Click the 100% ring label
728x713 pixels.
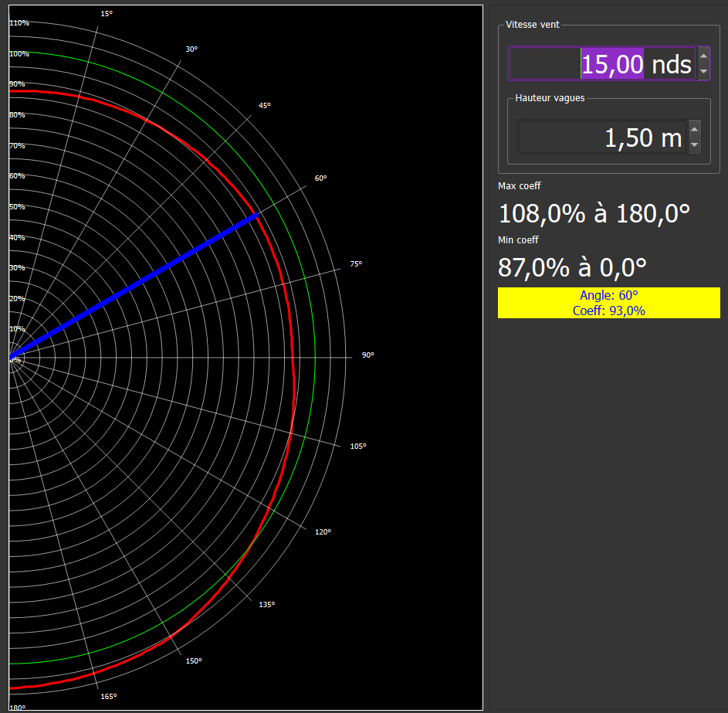click(x=19, y=54)
